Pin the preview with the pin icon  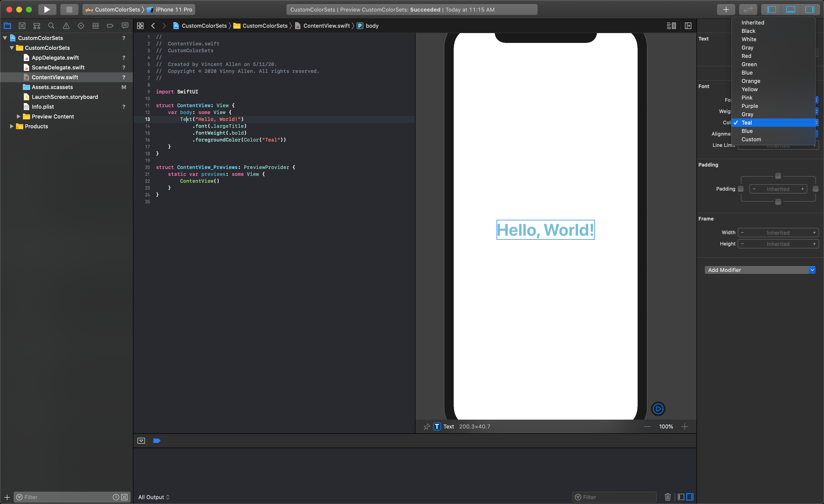click(426, 426)
